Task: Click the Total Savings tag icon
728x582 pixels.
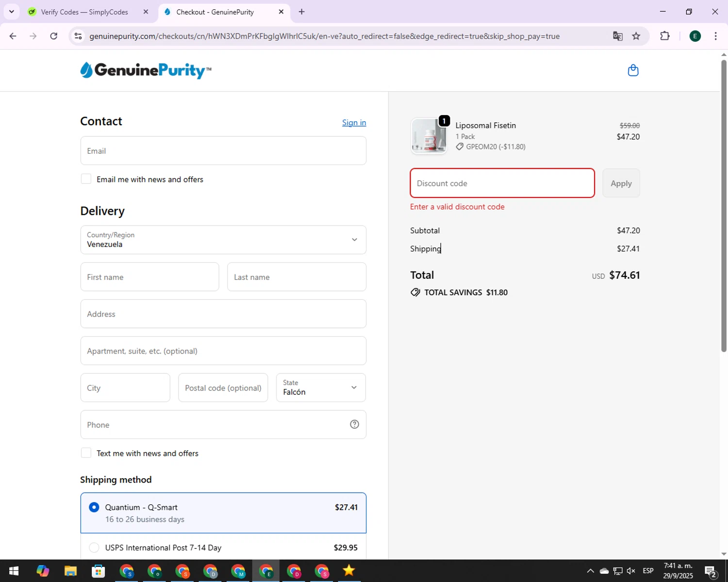Action: (415, 292)
